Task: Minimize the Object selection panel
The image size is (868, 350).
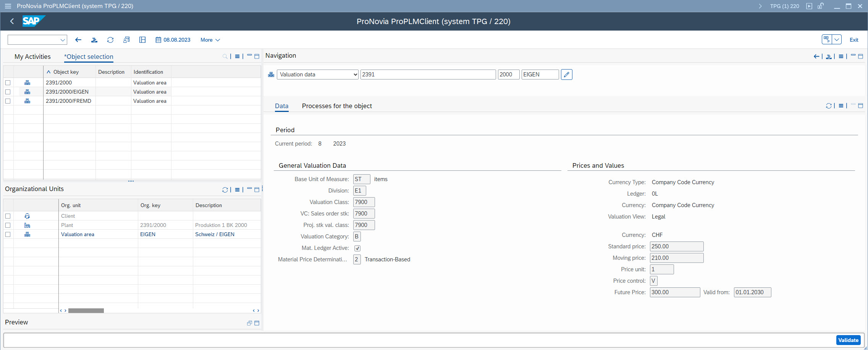Action: pyautogui.click(x=249, y=56)
